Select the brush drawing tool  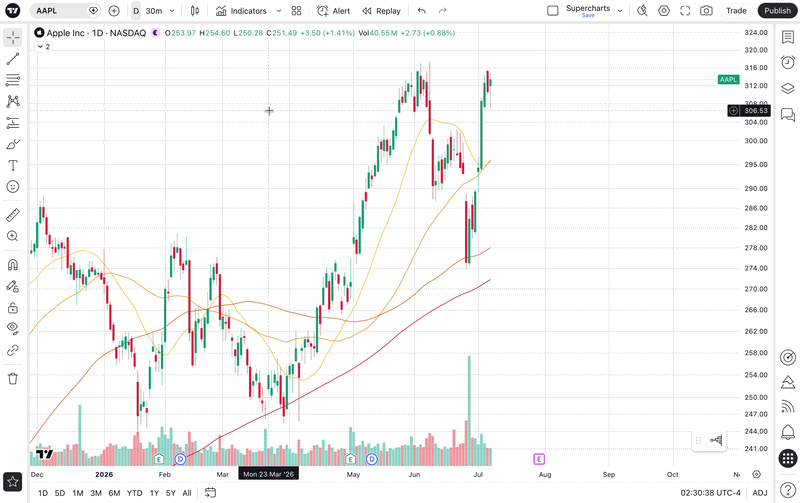tap(13, 144)
